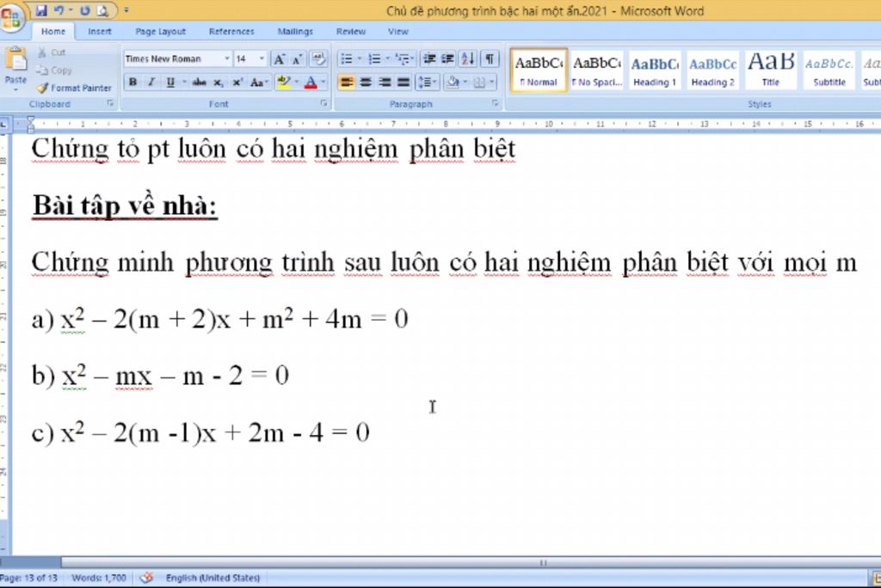Redo the last action
Screen dimensions: 881x588
point(85,10)
